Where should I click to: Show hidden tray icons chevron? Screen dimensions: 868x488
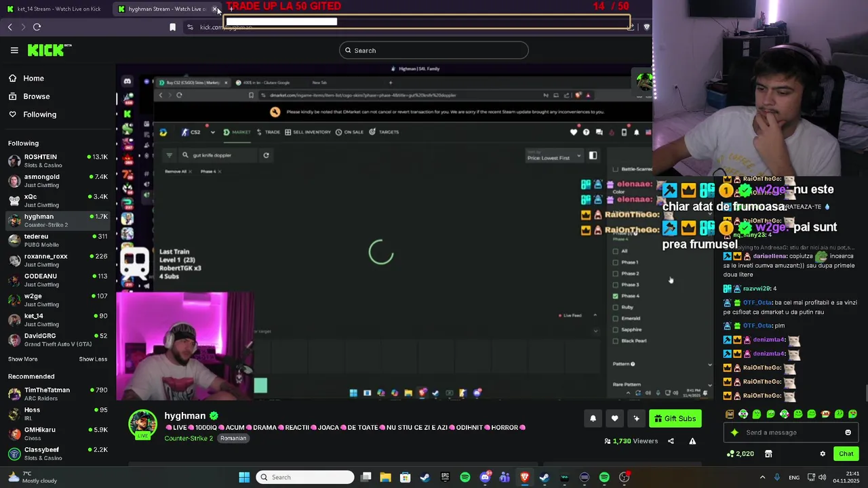point(762,477)
